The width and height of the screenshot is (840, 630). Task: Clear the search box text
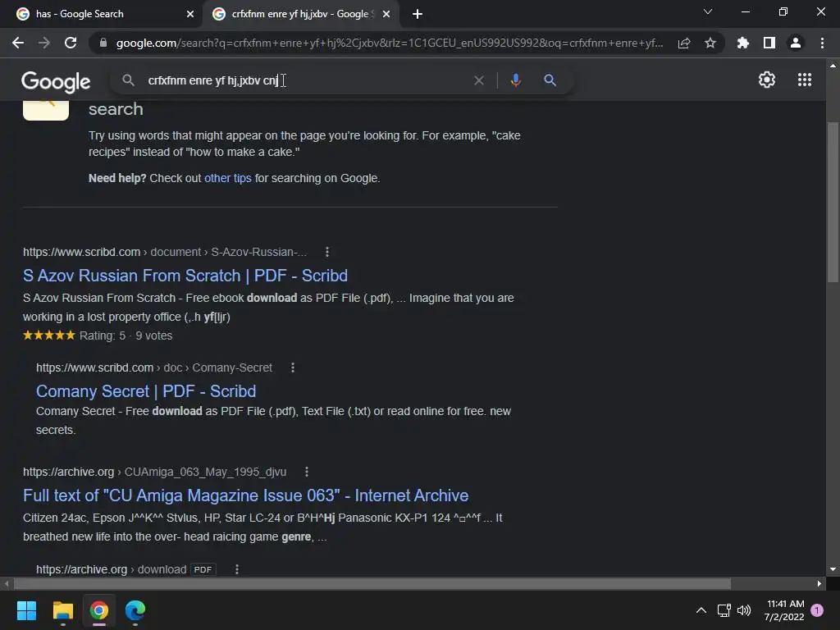[479, 80]
